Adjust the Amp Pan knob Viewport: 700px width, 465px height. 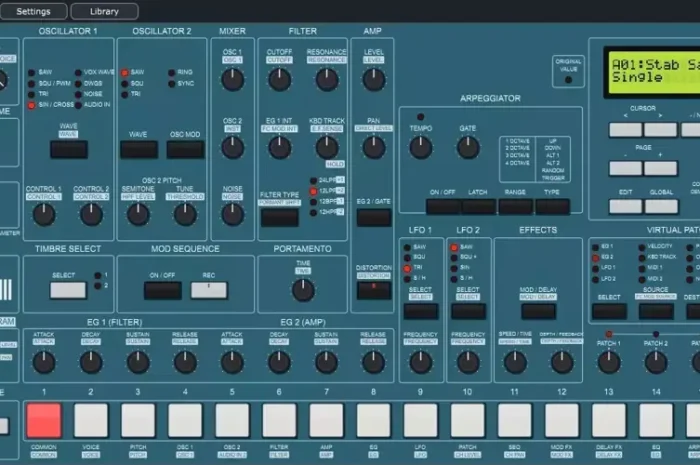click(374, 148)
